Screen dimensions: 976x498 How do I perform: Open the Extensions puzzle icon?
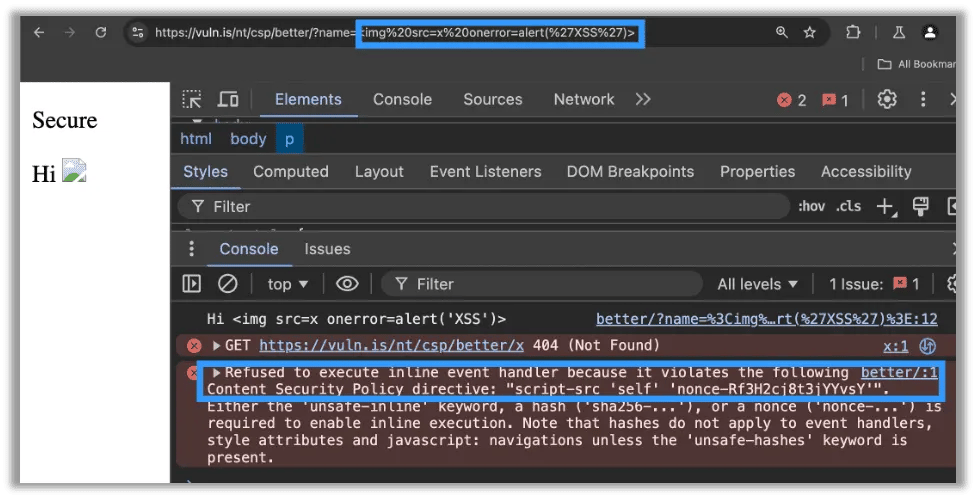click(853, 32)
